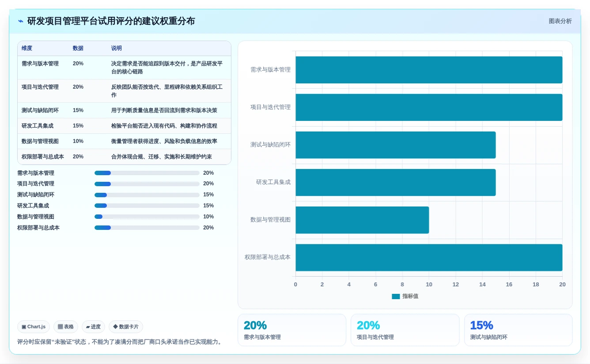Click the 项目与迭代管理 chart bar
590x364 pixels.
click(429, 107)
